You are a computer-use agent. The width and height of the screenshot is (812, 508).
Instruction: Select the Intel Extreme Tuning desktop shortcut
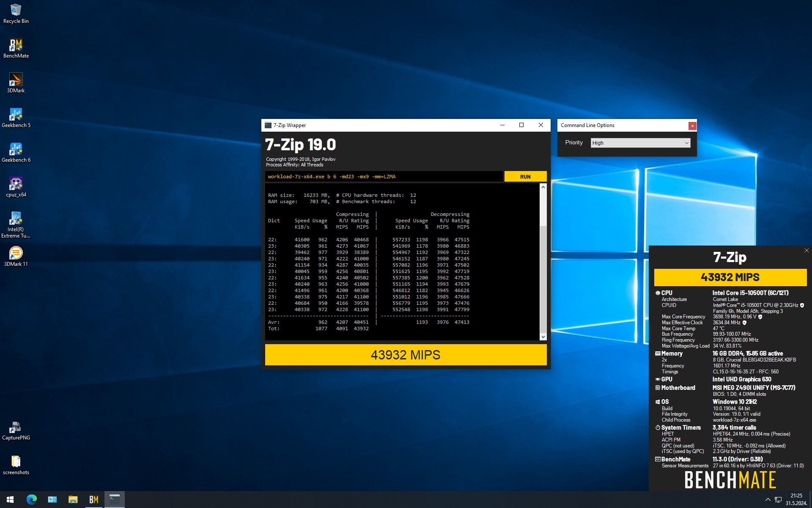pos(16,225)
